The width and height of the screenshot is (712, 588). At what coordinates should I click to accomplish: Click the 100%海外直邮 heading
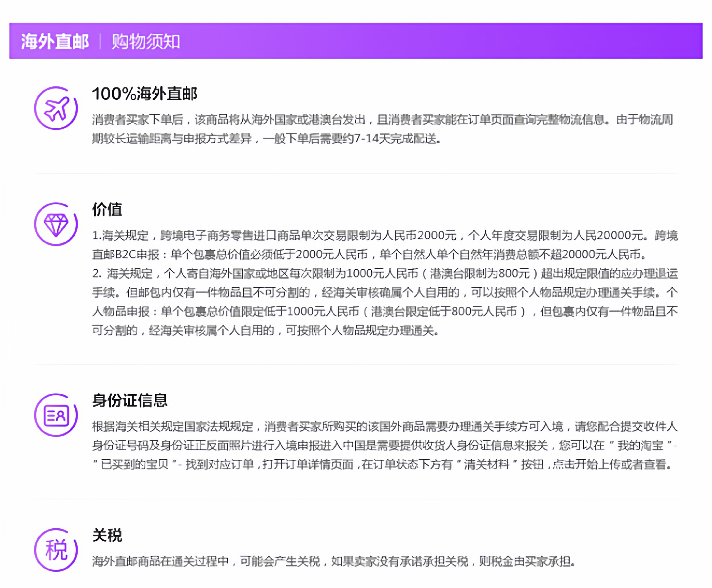[144, 94]
